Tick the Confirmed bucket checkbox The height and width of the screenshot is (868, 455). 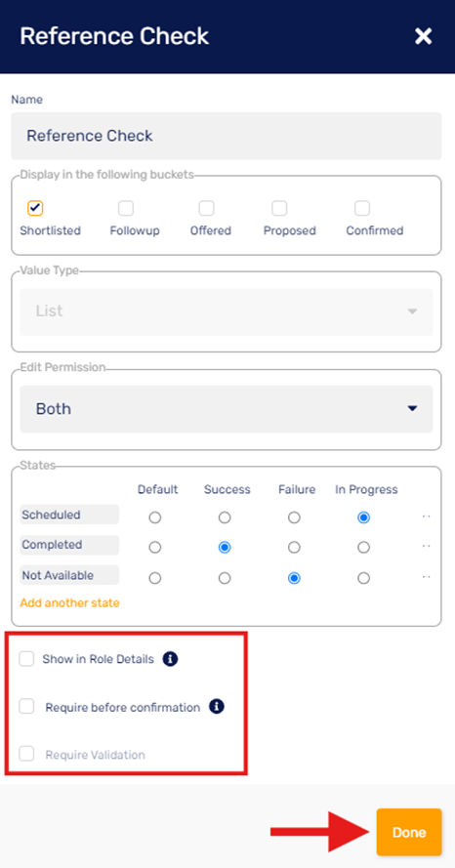click(x=362, y=208)
